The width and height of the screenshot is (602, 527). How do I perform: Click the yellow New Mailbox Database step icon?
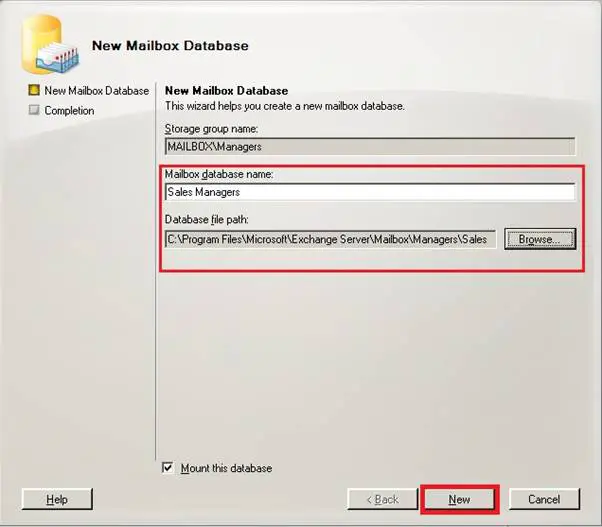click(x=34, y=90)
